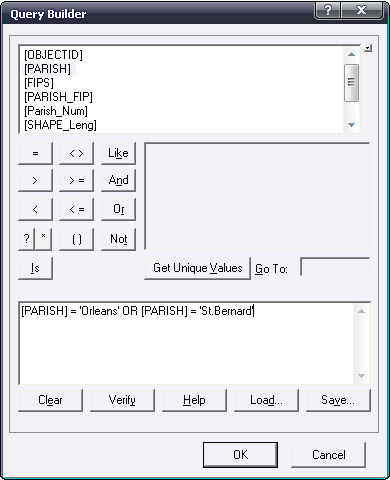This screenshot has height=480, width=390.
Task: Click the not-equal <> operator button
Action: 76,153
